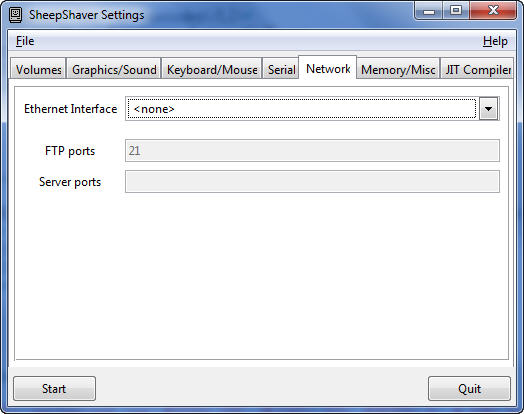524x414 pixels.
Task: Click the FTP ports field showing 21
Action: tap(312, 150)
